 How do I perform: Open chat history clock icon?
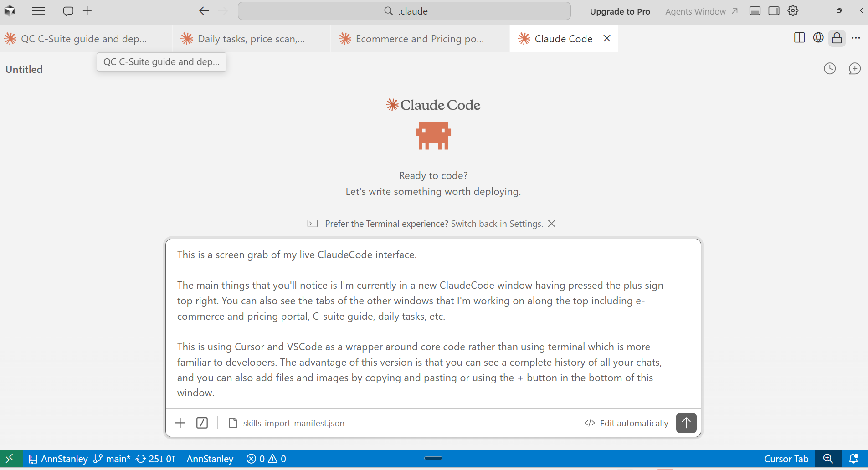[x=830, y=69]
